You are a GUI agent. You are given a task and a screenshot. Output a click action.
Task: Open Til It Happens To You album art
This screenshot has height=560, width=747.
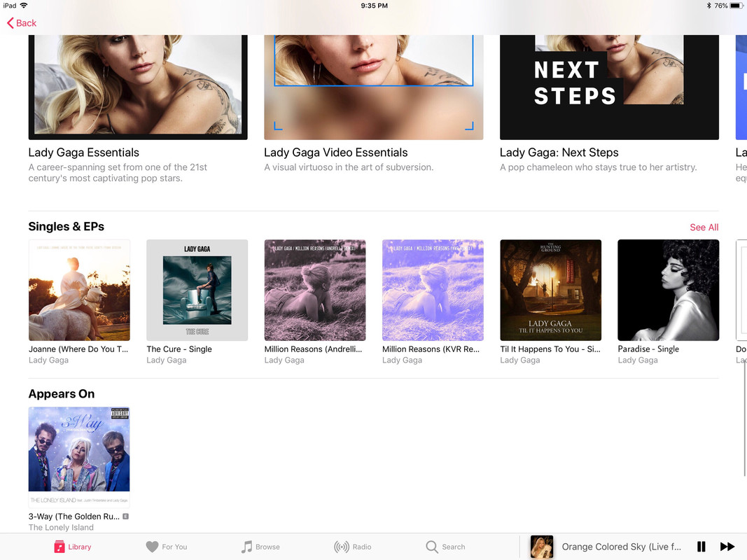coord(551,290)
